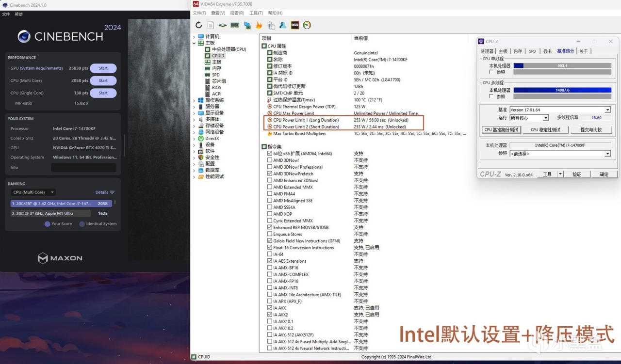Switch to the 显卡 tab in CPU-Z
621x364 pixels.
tap(547, 51)
